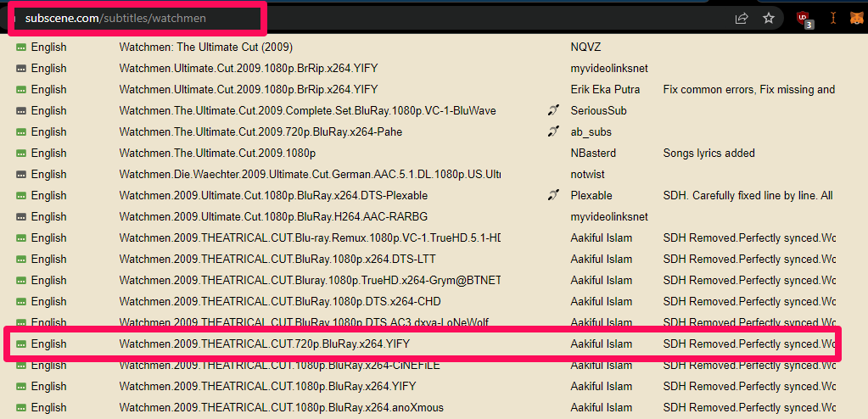Open the THEATRICAL.CUT.720p.BluRay.x264.YIFY subtitle
The image size is (868, 419).
coord(265,344)
